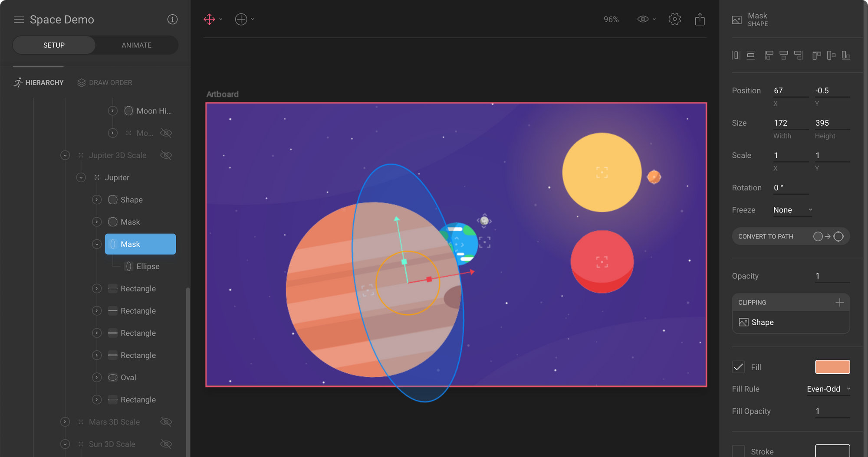Open the Stroke color swatch
The height and width of the screenshot is (457, 868).
tap(832, 451)
